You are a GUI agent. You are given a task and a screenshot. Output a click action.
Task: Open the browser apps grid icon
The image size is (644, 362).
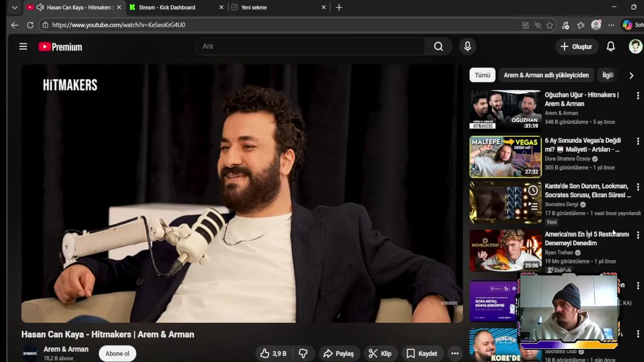pos(526,25)
